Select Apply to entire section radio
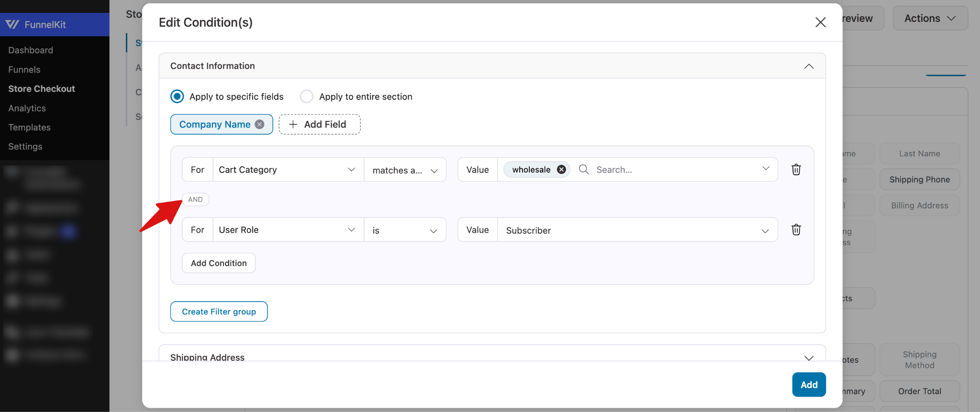The image size is (980, 412). click(x=307, y=97)
